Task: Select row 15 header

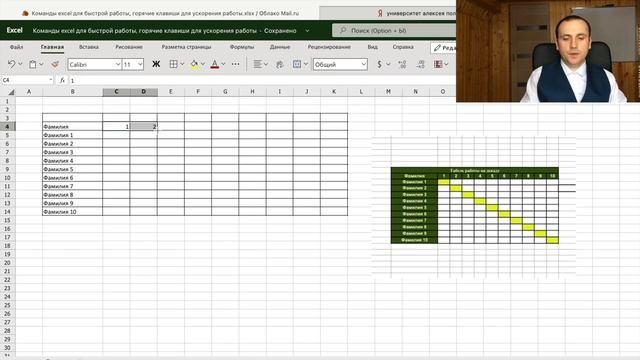Action: [x=7, y=220]
